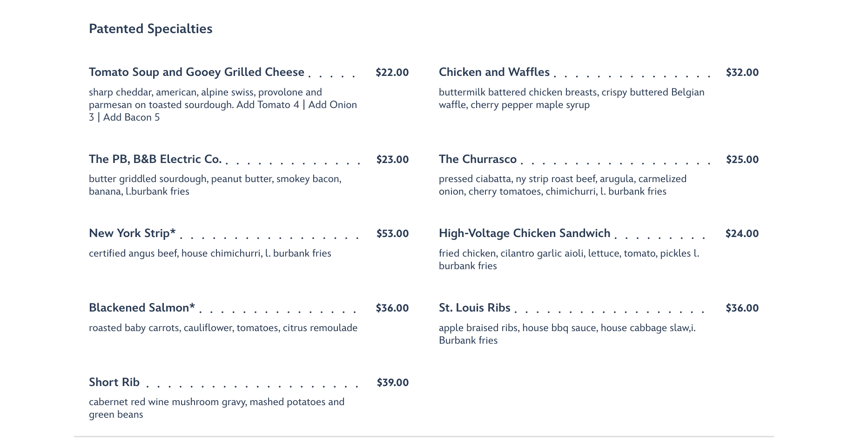Click the $32.00 Chicken and Waffles price

(742, 73)
